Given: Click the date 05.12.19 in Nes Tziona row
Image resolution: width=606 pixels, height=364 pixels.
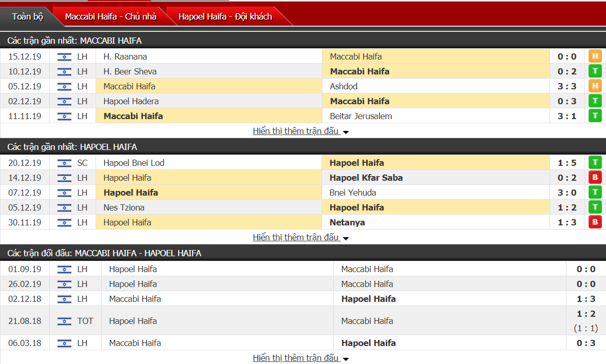Looking at the screenshot, I should [25, 207].
